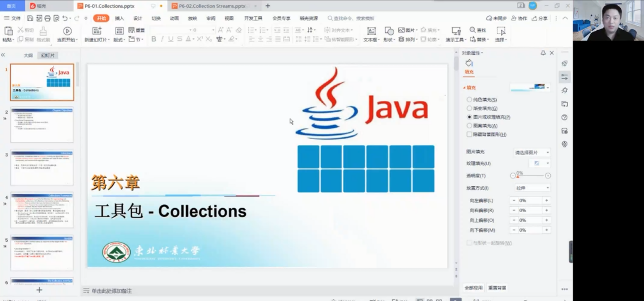Click the 重置背景 reset background button
644x301 pixels.
(x=497, y=288)
